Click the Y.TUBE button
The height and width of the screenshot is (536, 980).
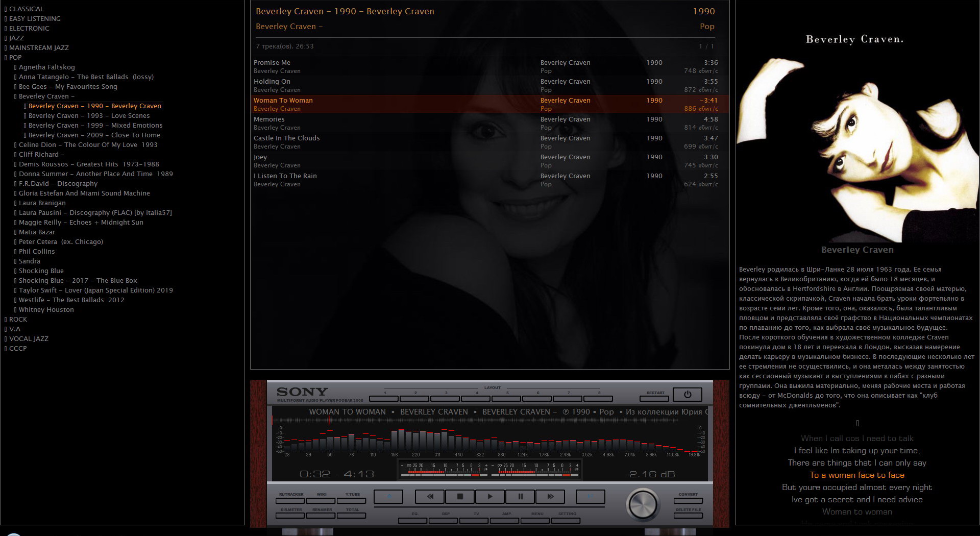352,500
